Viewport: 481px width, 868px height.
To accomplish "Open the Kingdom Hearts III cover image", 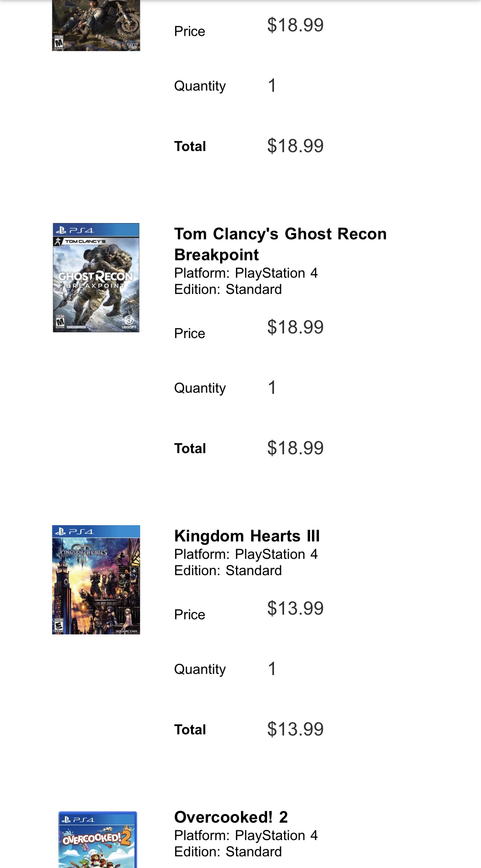I will point(96,579).
